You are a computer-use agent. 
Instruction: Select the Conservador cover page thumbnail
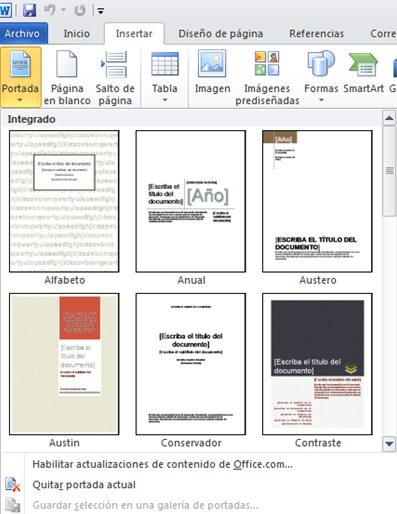[x=191, y=364]
